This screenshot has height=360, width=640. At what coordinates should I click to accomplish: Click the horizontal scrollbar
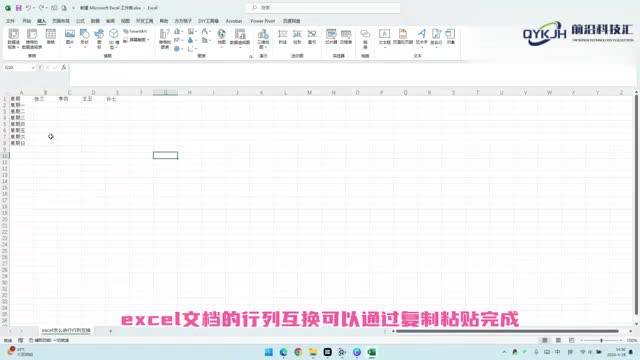(x=507, y=331)
